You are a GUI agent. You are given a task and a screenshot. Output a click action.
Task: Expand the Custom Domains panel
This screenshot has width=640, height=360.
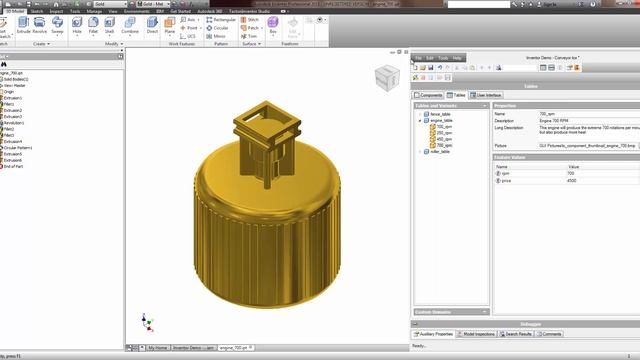pos(484,312)
